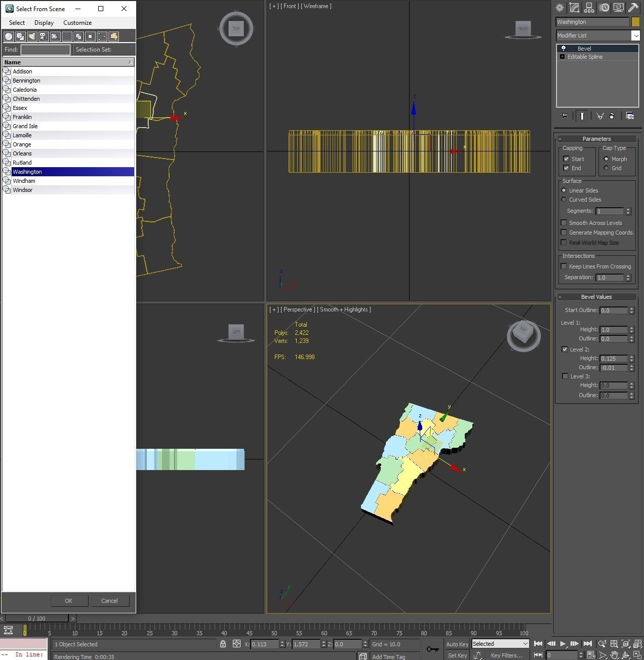
Task: Expand the Editable Spline plus node
Action: [x=562, y=57]
